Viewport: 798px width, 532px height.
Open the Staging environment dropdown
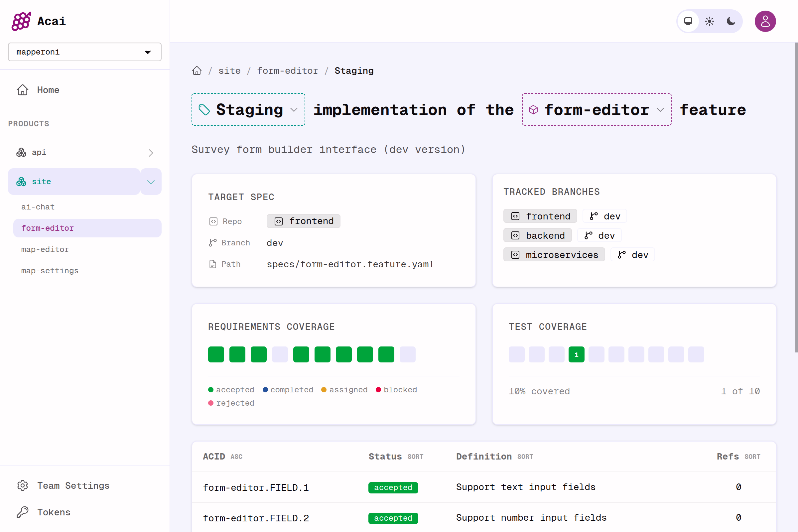pyautogui.click(x=295, y=110)
